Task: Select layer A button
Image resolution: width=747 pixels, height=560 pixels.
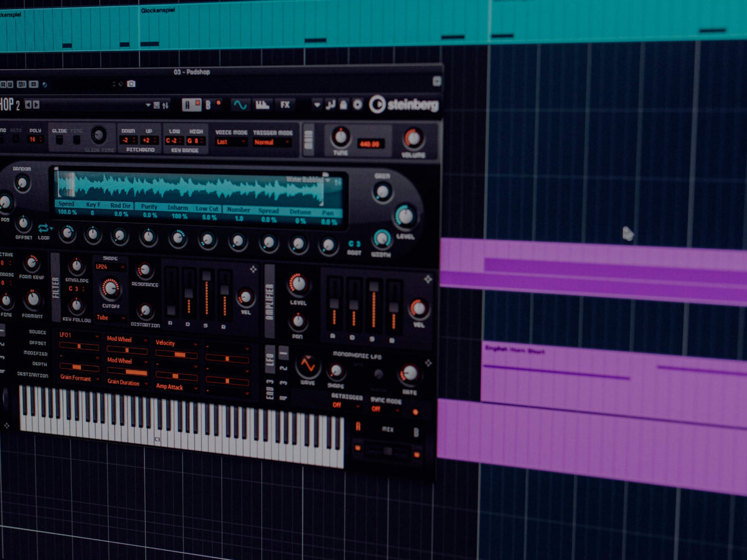Action: pos(189,105)
